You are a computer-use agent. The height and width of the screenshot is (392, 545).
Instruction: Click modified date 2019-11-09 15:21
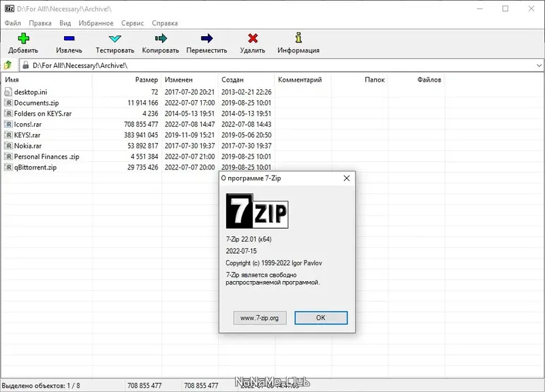[x=190, y=135]
